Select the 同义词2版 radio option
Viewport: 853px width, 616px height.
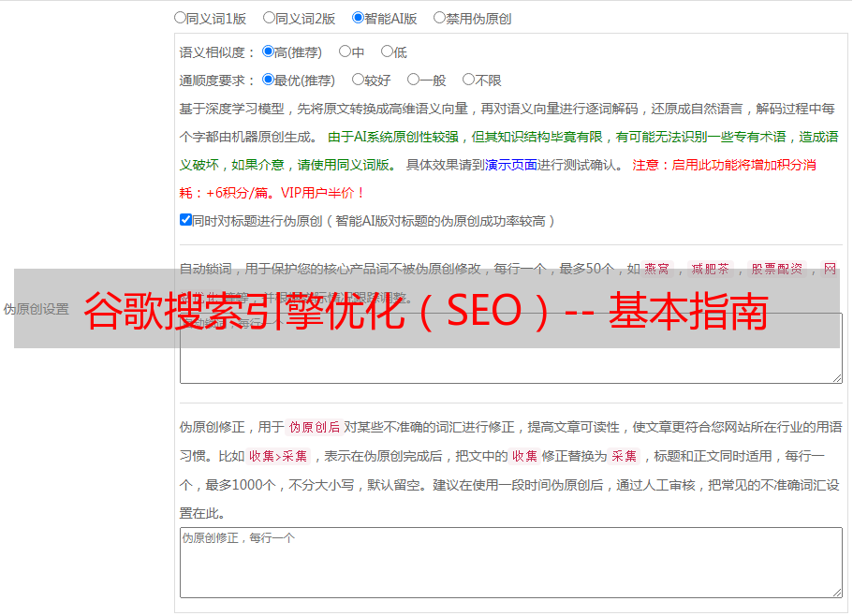click(x=269, y=18)
